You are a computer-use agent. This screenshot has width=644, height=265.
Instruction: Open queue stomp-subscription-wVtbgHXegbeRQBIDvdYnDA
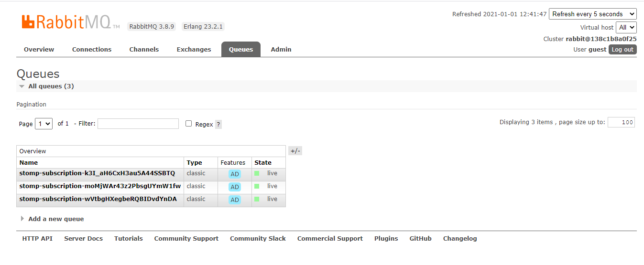tap(98, 199)
